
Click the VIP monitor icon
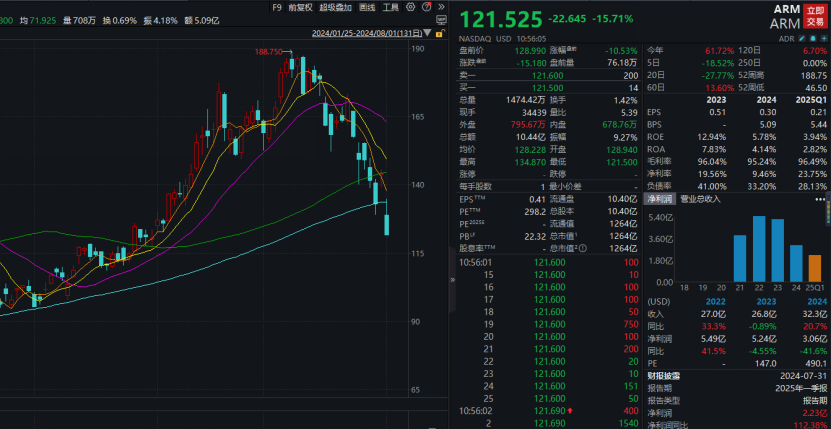[441, 20]
